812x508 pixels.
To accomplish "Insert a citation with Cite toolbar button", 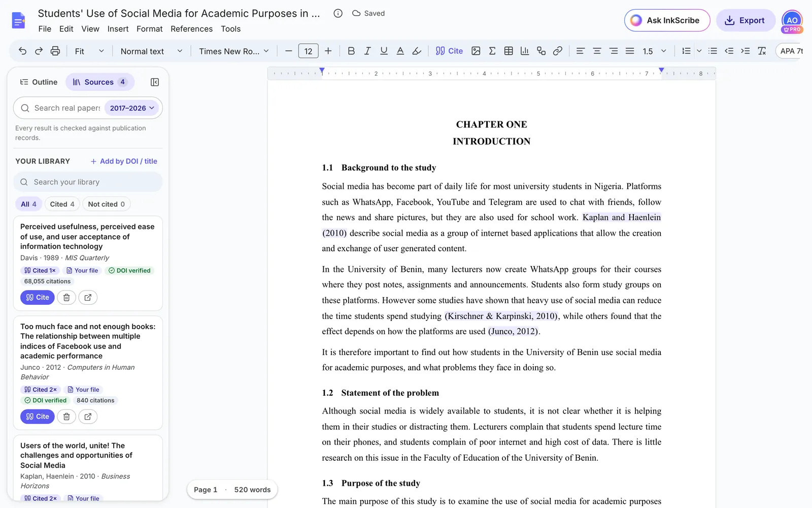I will coord(449,51).
